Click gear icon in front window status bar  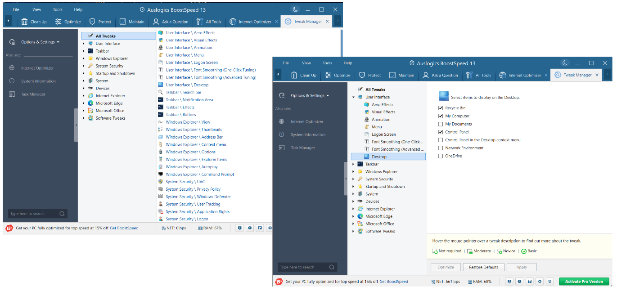[x=540, y=282]
